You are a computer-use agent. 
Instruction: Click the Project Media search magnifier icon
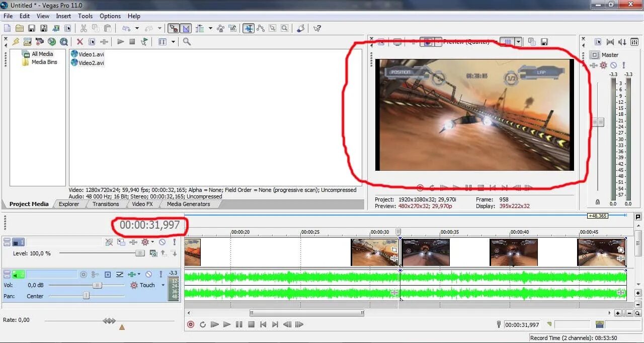(x=187, y=42)
